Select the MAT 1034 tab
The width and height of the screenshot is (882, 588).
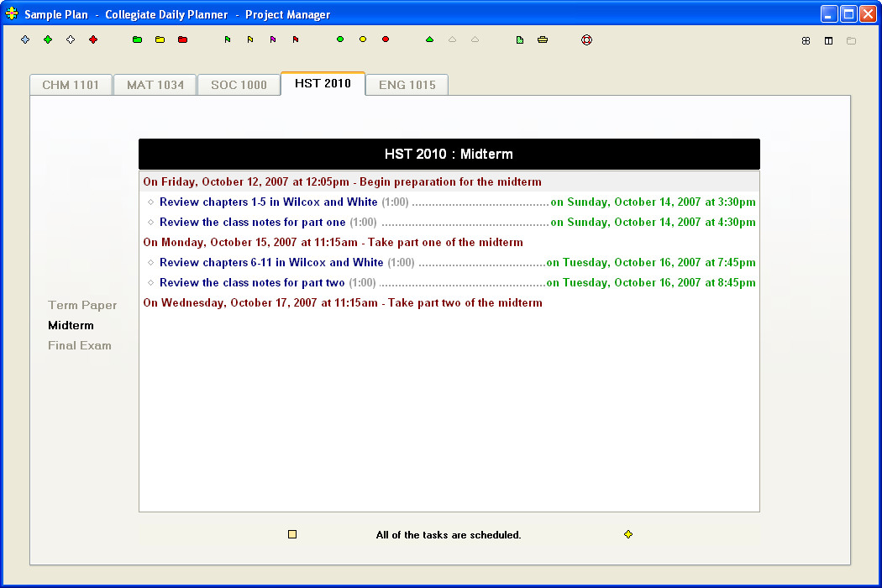(x=155, y=85)
